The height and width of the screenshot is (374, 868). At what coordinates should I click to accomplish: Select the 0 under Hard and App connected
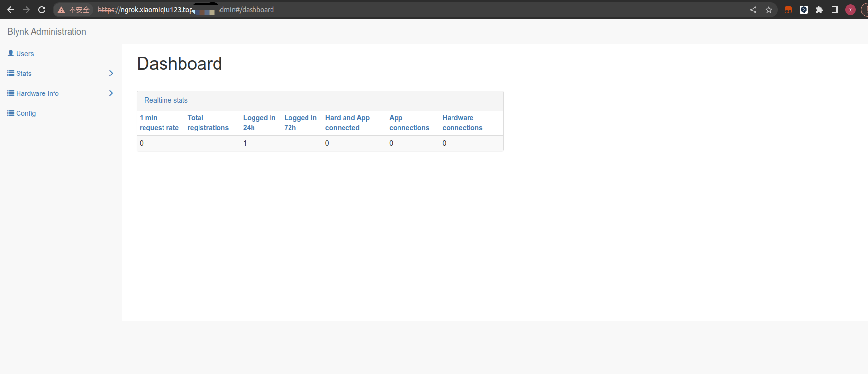[327, 143]
